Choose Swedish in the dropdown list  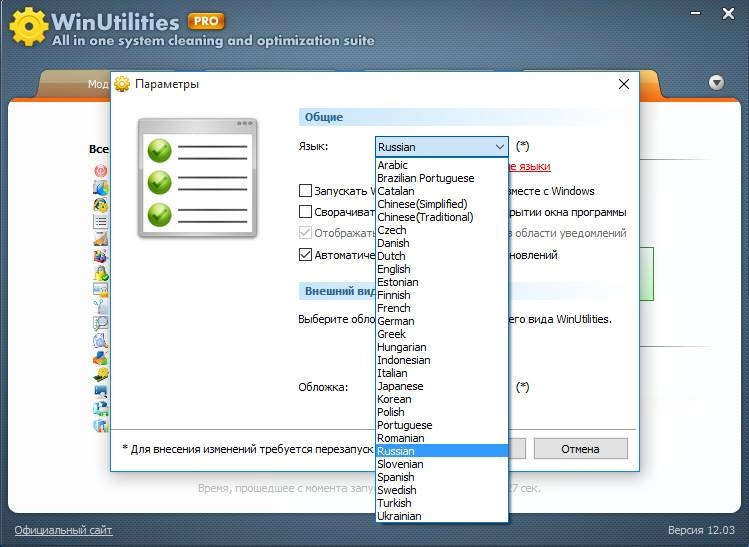[x=441, y=490]
